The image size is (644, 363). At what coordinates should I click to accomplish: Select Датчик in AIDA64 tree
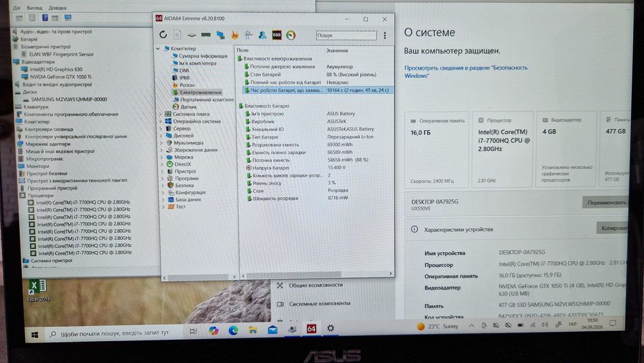(x=189, y=106)
